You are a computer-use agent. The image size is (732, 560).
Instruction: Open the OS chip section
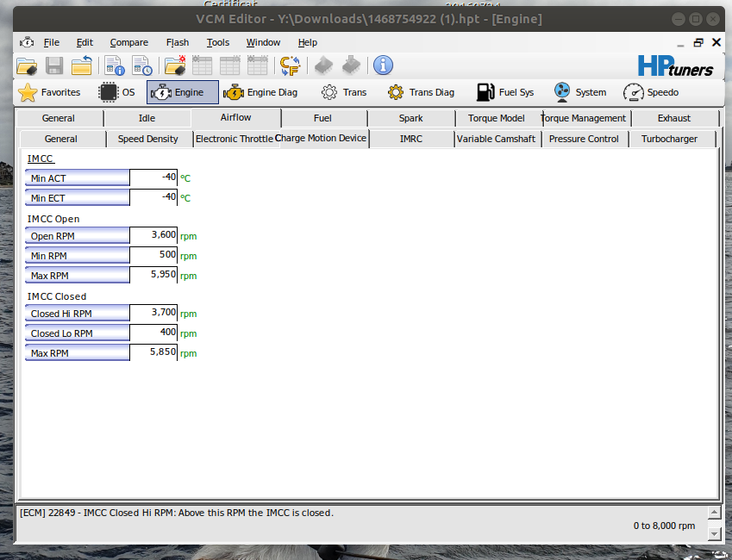(x=117, y=92)
